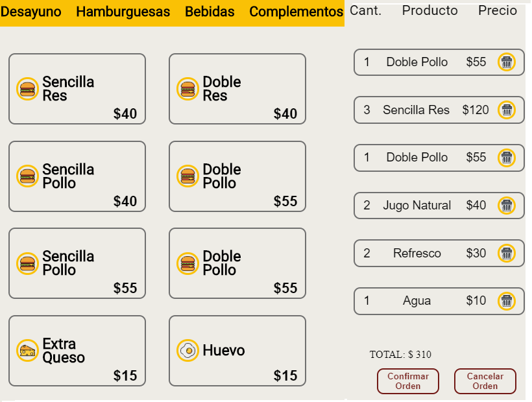The image size is (532, 402).
Task: Select the Doble Res burger icon
Action: tap(187, 89)
